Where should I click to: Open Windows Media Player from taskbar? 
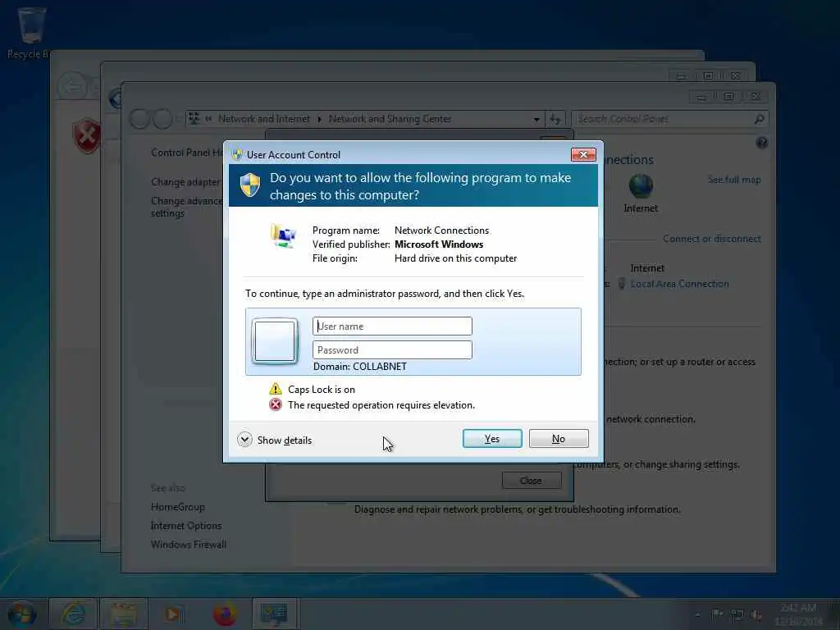[174, 614]
